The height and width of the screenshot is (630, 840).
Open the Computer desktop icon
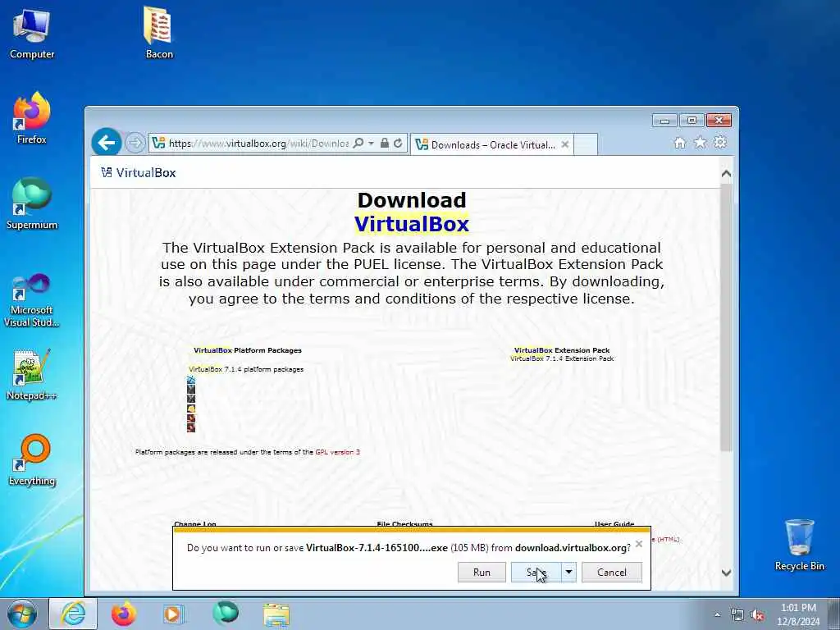coord(32,33)
